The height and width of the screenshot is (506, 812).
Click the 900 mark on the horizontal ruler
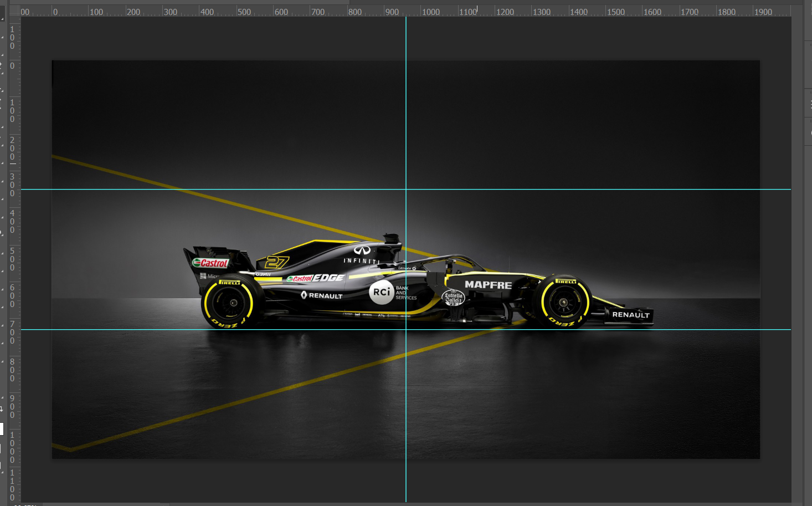tap(392, 12)
